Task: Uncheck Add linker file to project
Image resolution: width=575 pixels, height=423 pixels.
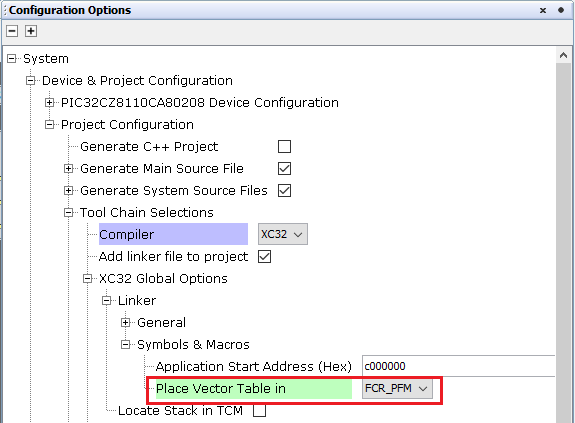Action: point(264,257)
